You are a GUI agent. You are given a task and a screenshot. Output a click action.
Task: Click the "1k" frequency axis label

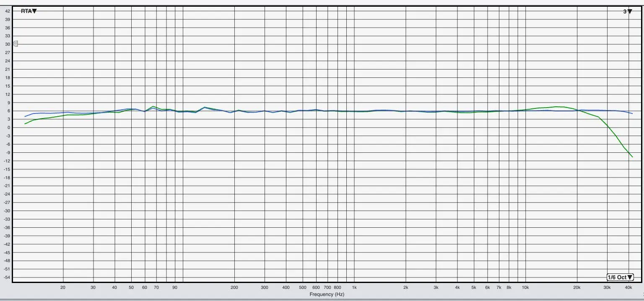(354, 288)
